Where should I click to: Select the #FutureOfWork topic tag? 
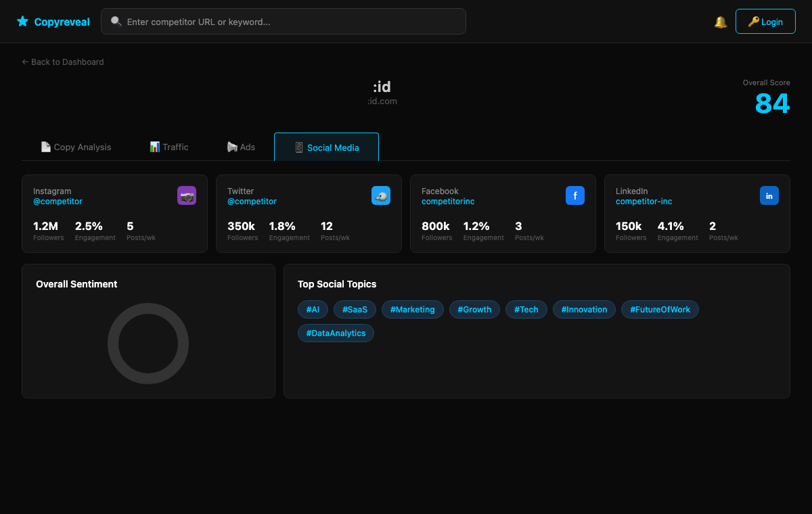coord(660,310)
